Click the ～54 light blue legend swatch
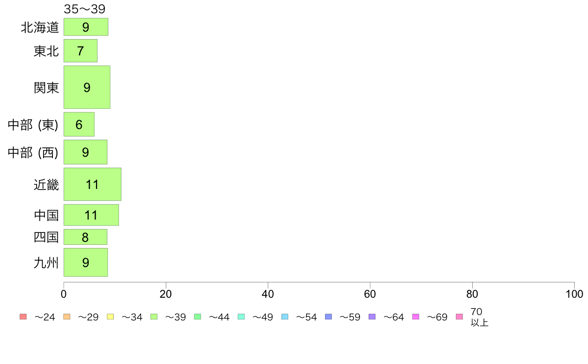This screenshot has width=588, height=364. point(285,317)
